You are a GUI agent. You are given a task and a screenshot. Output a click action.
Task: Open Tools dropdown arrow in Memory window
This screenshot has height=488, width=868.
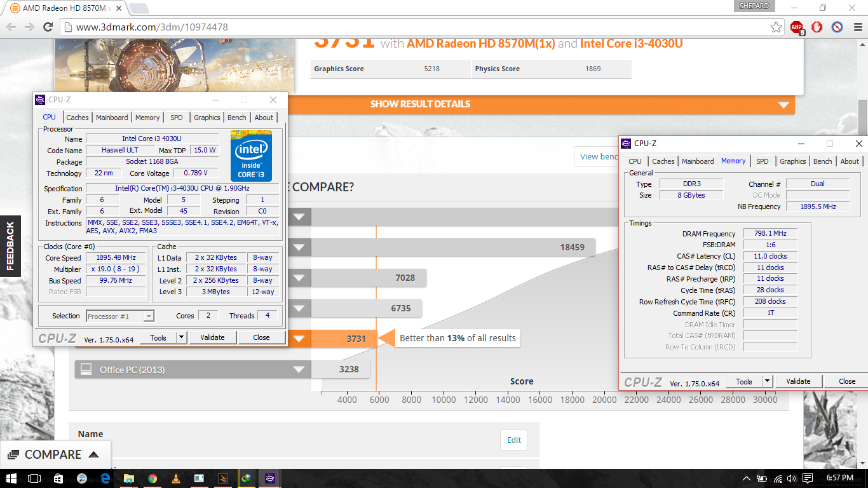point(768,381)
